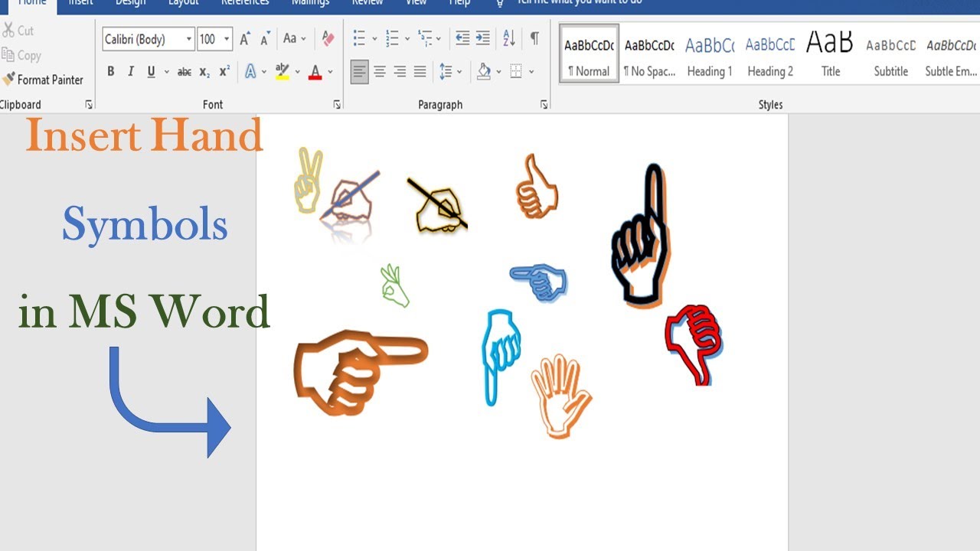
Task: Select the green OK hand picture
Action: (x=394, y=285)
